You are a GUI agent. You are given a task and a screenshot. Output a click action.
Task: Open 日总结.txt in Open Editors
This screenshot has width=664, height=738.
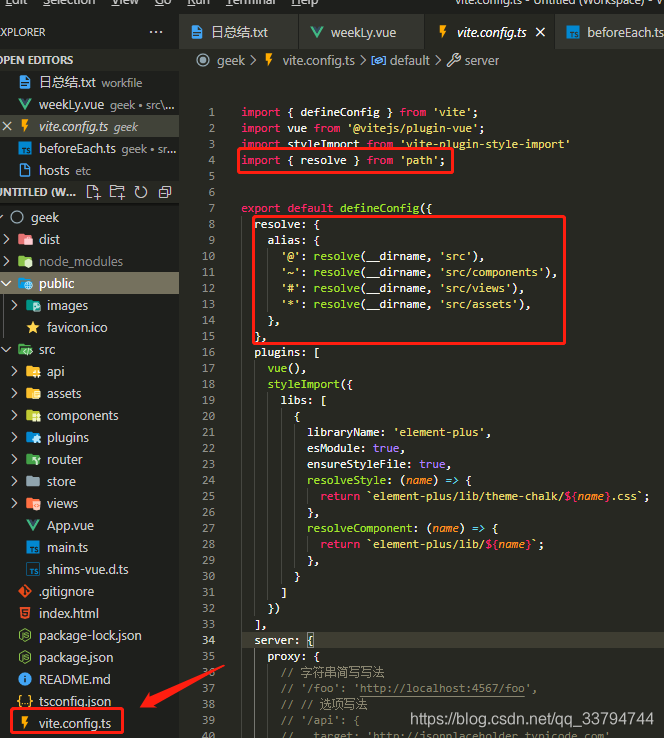89,82
